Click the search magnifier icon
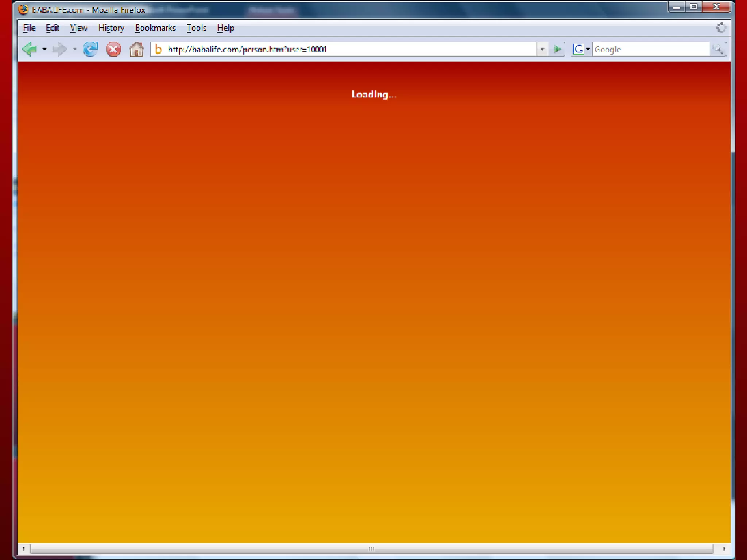Screen dimensions: 747x560 pos(718,49)
